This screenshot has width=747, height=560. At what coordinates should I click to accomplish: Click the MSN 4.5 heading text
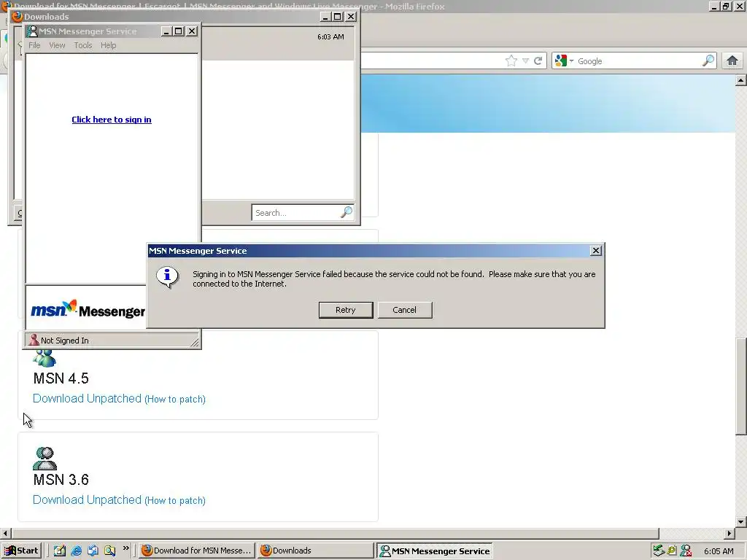coord(61,378)
